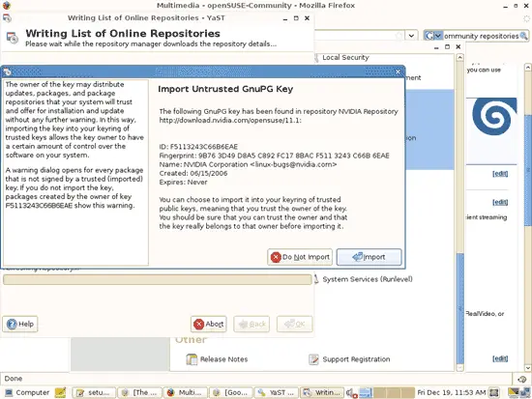Viewport: 532px width, 399px height.
Task: Click the repository progress bar
Action: 158,279
